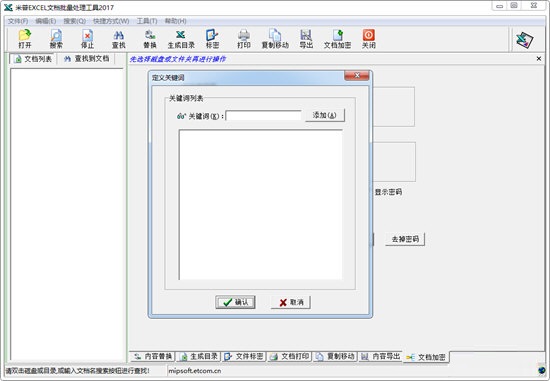Click the document list panel on left
550x381 pixels.
pos(67,214)
